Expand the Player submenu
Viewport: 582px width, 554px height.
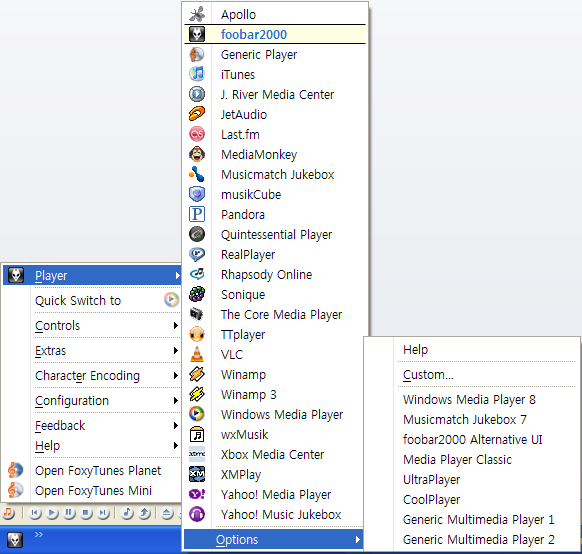click(92, 275)
